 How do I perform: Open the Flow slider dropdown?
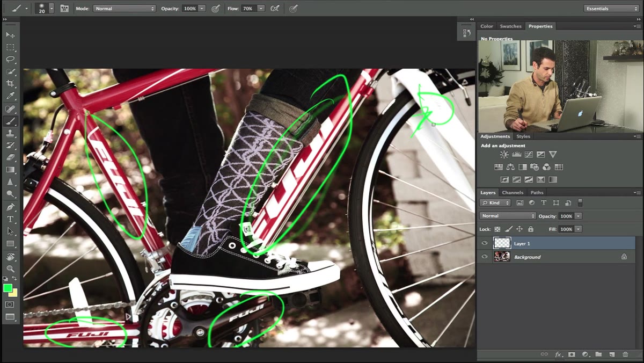coord(261,9)
